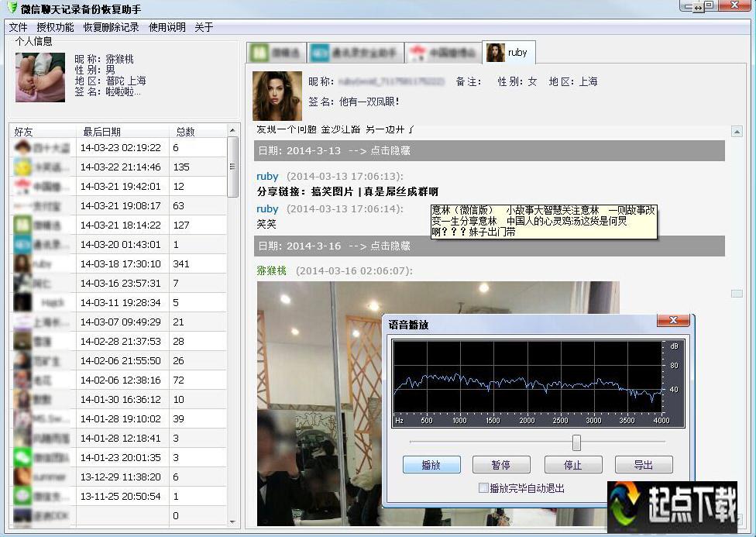Click the friend list scroll down arrow
This screenshot has height=537, width=756.
click(x=232, y=522)
